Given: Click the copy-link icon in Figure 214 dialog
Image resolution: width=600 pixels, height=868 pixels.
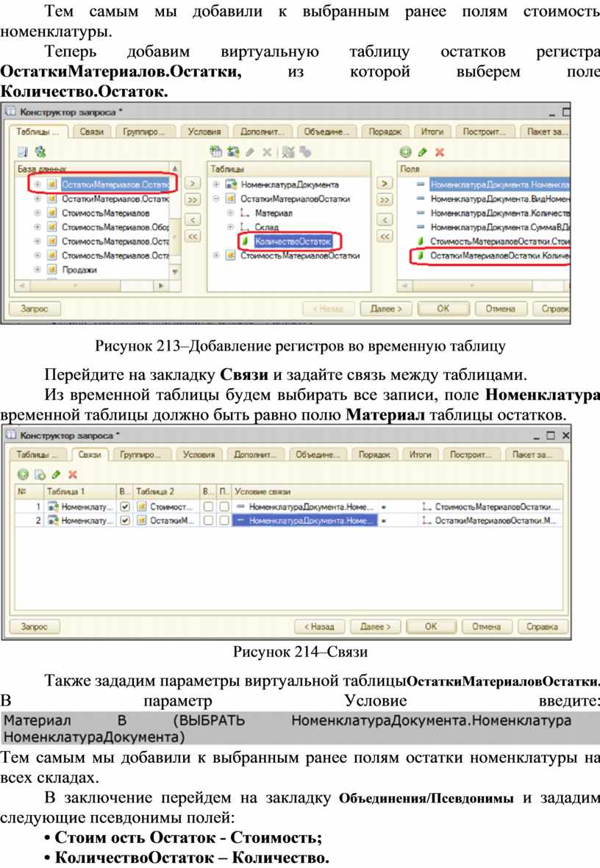Looking at the screenshot, I should pyautogui.click(x=40, y=474).
